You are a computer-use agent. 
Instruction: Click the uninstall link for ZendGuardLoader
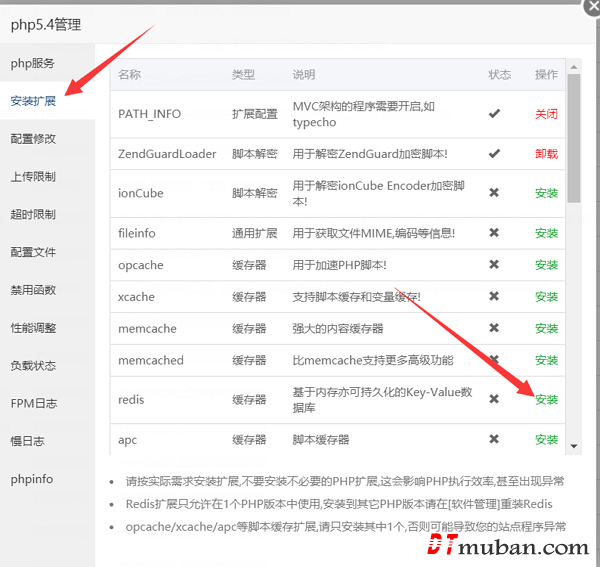coord(546,154)
